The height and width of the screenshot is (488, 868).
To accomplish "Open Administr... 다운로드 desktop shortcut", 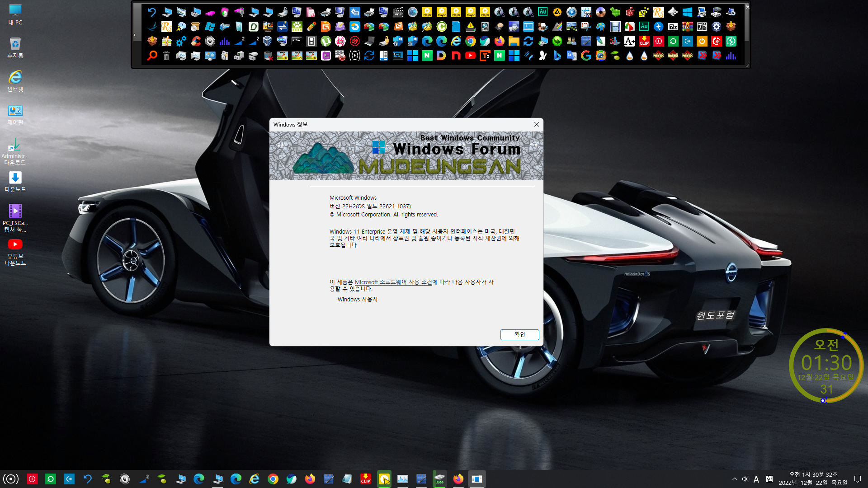I will point(15,152).
